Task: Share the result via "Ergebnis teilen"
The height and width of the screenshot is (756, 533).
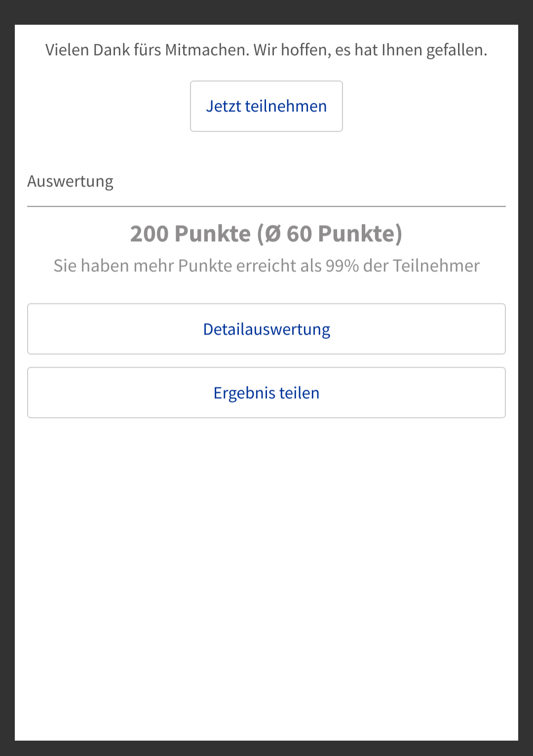Action: coord(266,393)
